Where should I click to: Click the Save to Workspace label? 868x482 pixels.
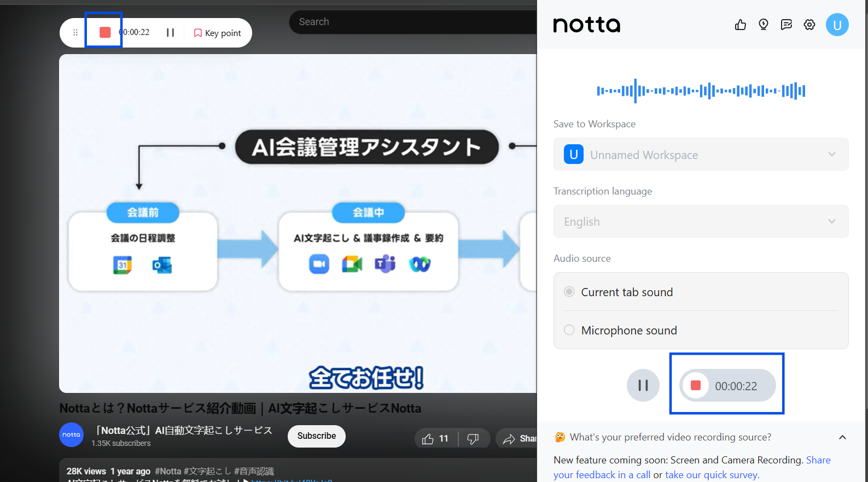tap(594, 124)
